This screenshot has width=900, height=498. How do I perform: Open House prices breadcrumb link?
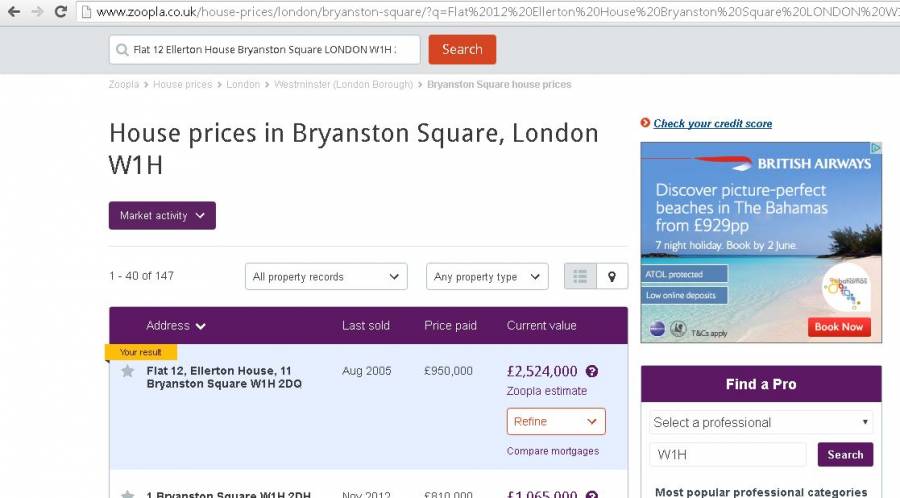(183, 84)
